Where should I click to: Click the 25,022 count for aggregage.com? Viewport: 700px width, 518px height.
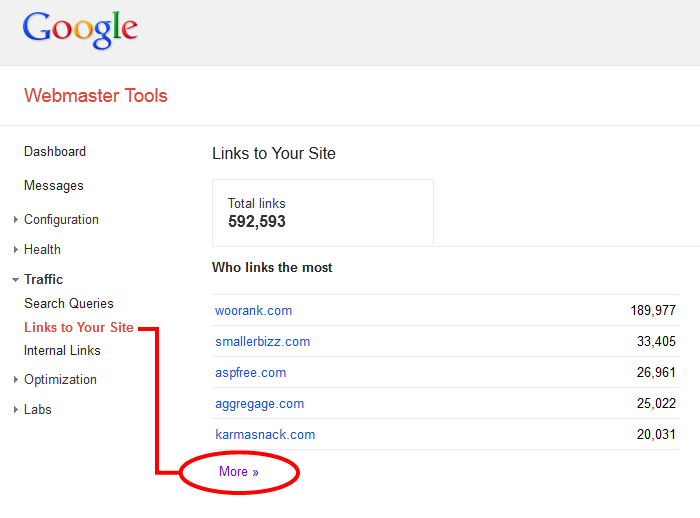click(x=656, y=403)
